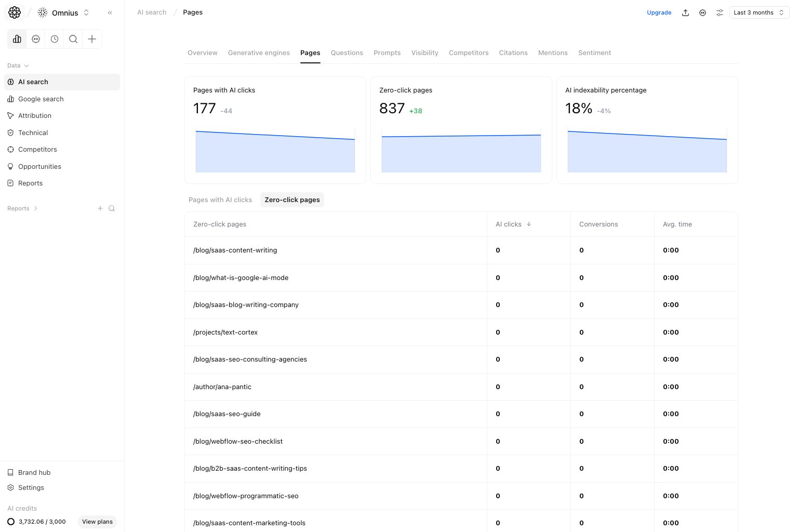Collapse the sidebar with double-chevron icon

[110, 12]
